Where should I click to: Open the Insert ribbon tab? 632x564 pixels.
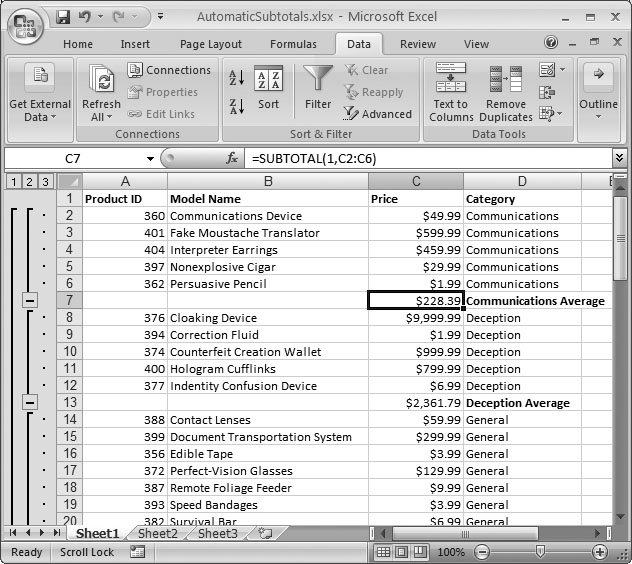point(135,44)
